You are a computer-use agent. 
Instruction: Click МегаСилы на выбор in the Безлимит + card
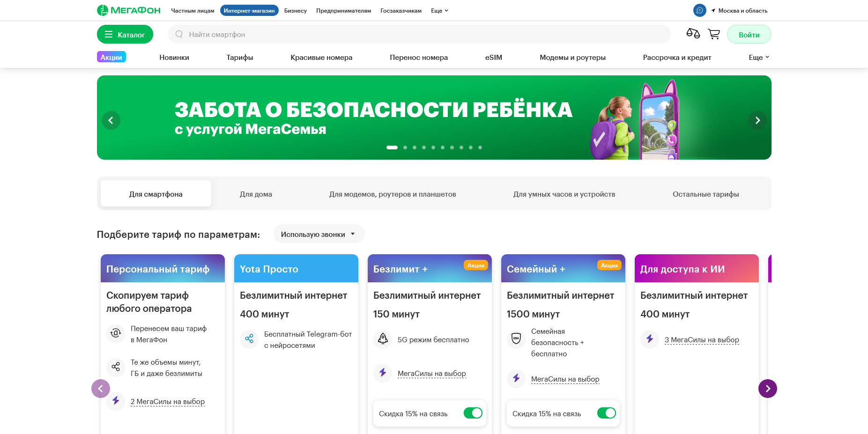[432, 374]
